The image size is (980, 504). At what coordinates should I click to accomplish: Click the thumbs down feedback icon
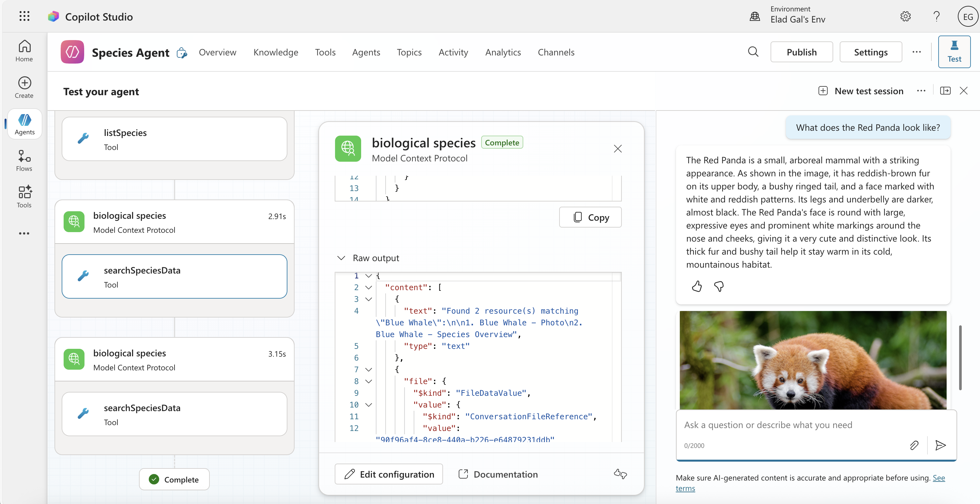tap(719, 286)
